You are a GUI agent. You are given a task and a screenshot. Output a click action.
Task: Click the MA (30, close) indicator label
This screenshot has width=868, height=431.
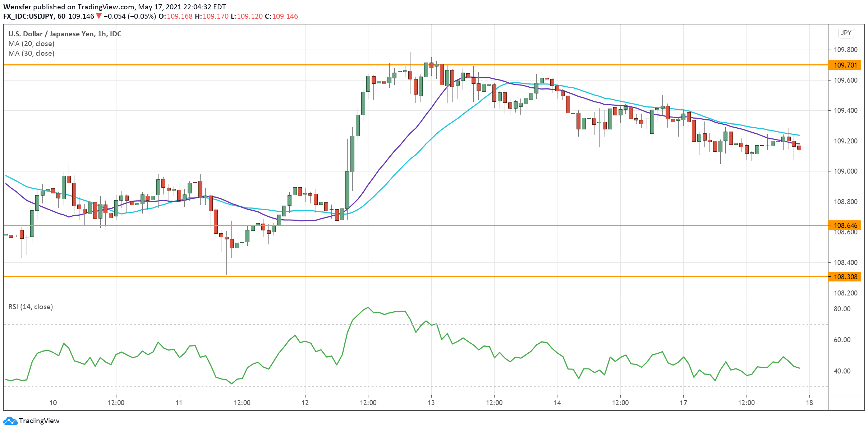point(31,53)
